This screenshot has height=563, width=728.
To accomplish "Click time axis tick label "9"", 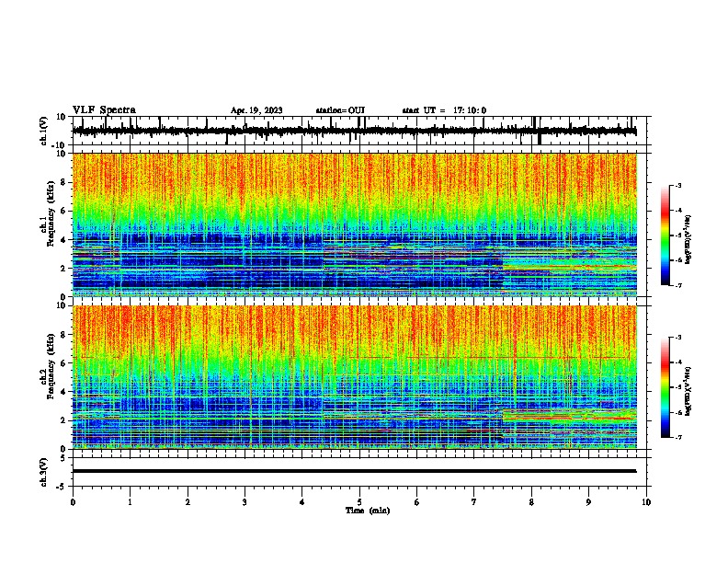I will pos(588,502).
